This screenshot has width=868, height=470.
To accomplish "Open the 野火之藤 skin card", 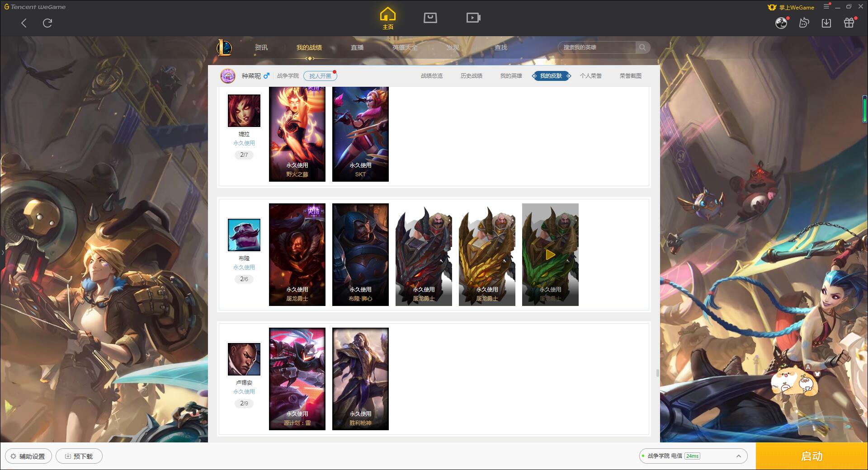I will (x=297, y=134).
